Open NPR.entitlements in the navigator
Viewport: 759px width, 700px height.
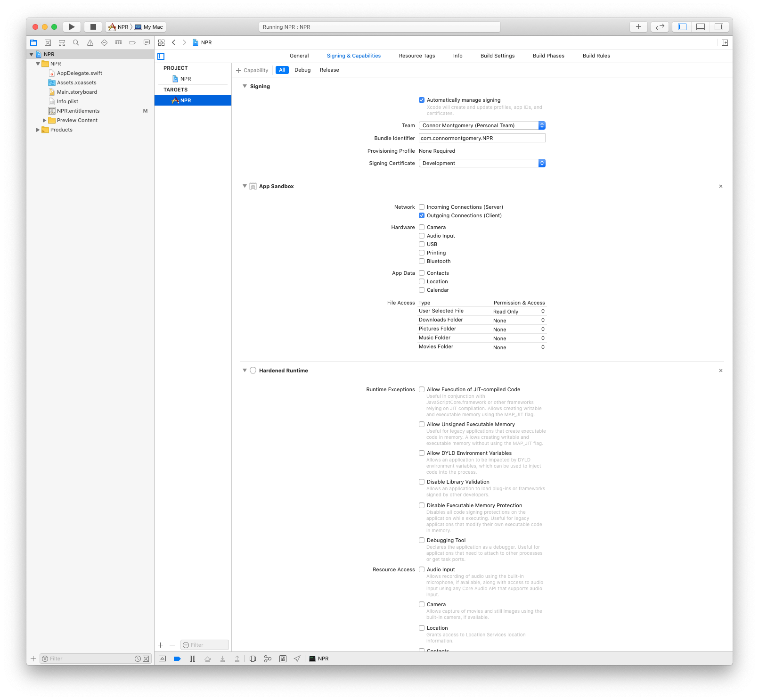(x=78, y=111)
